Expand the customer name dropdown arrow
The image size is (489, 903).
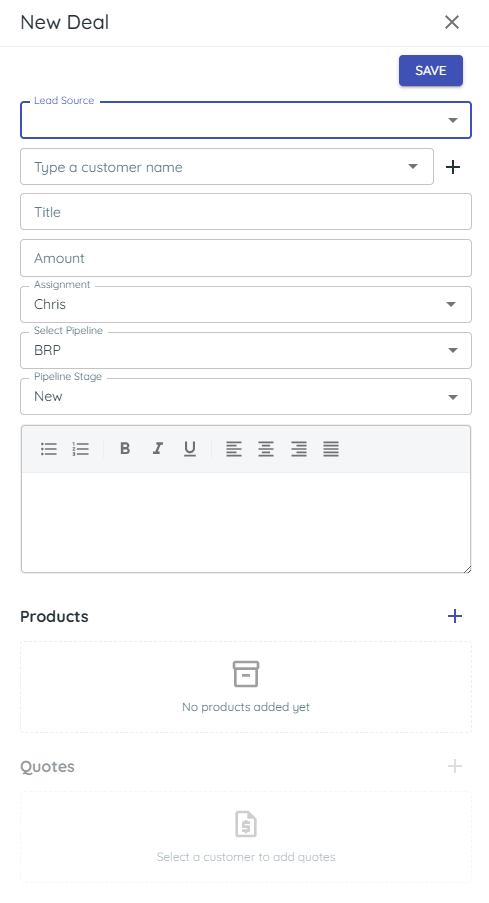tap(413, 166)
